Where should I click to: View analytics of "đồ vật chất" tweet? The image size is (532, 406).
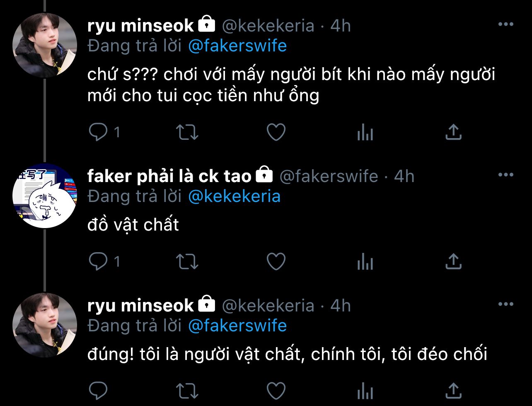click(x=365, y=262)
